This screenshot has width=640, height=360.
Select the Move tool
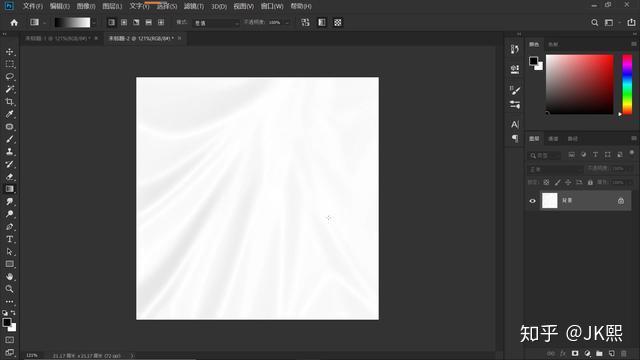[x=9, y=52]
